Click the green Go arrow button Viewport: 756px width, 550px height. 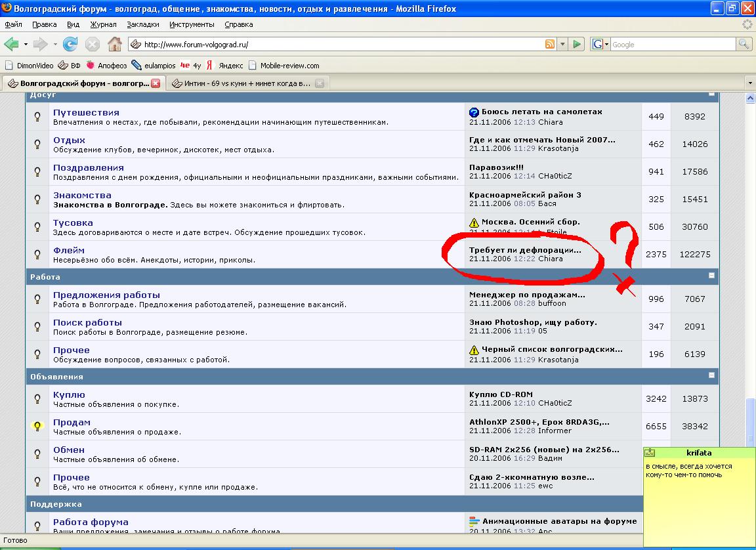(x=577, y=44)
